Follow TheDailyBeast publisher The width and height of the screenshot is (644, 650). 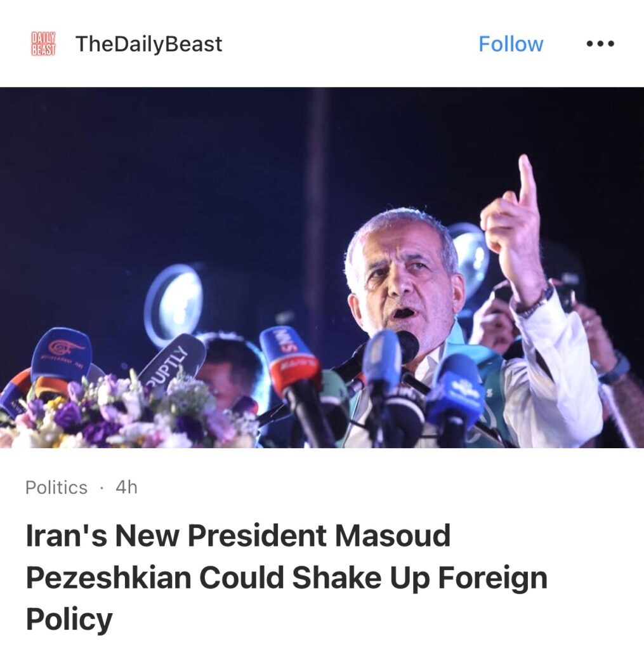coord(511,44)
